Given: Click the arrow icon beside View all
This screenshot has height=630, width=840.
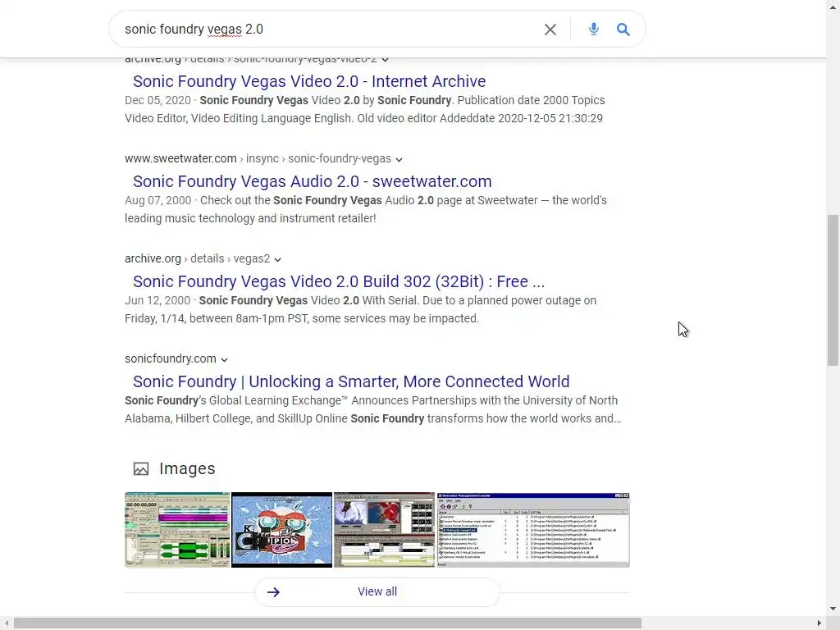Looking at the screenshot, I should [273, 592].
